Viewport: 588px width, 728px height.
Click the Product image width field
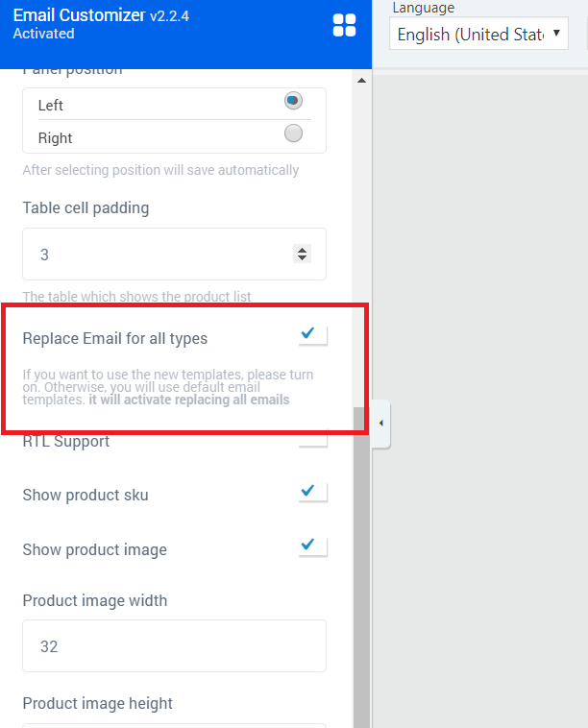pyautogui.click(x=174, y=645)
